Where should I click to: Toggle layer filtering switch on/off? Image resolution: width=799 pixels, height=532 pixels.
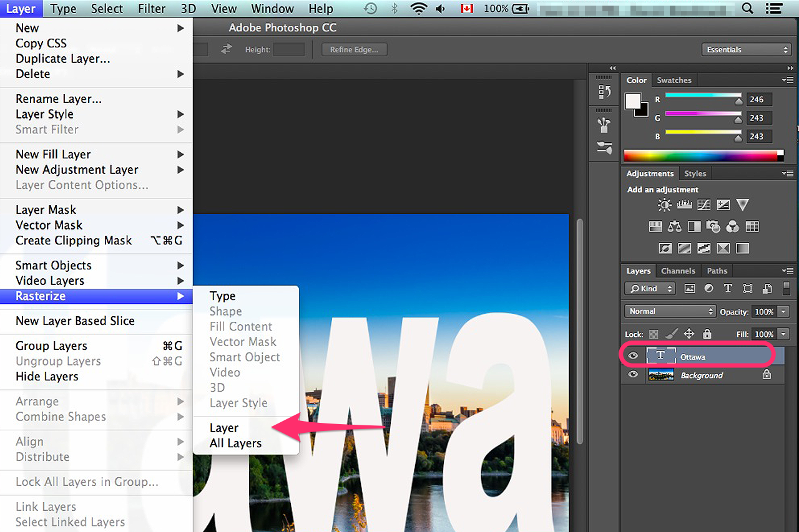pyautogui.click(x=786, y=288)
